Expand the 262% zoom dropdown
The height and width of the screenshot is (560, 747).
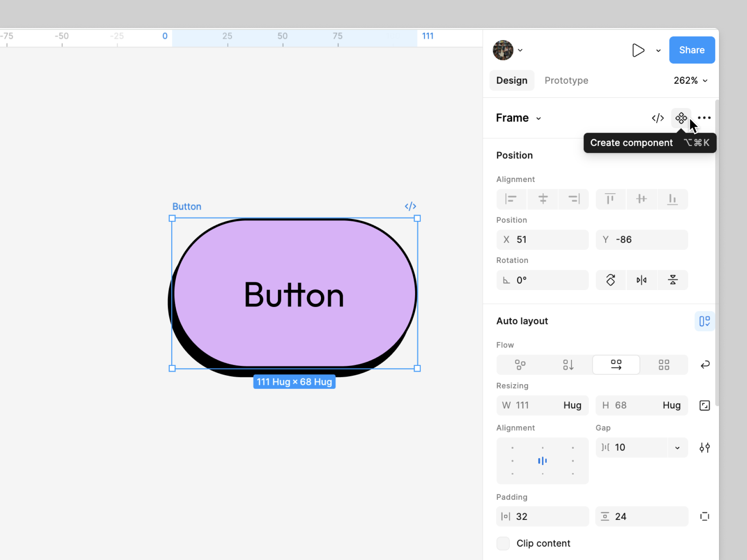[691, 80]
